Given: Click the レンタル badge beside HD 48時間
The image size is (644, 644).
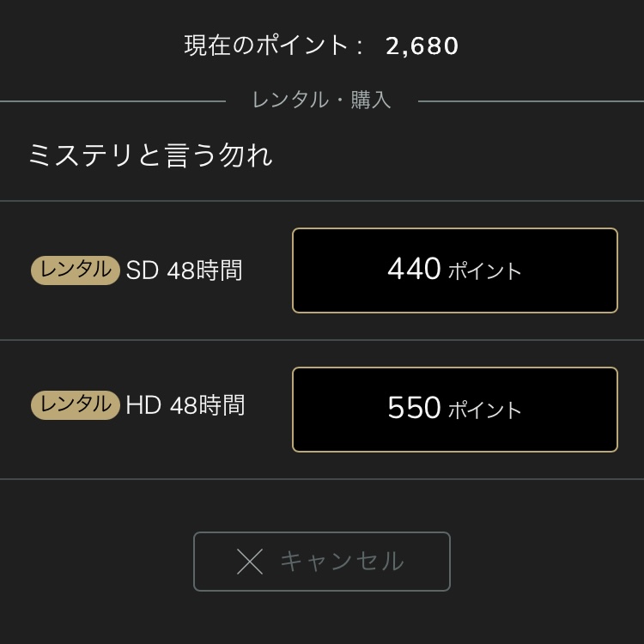Looking at the screenshot, I should tap(76, 405).
